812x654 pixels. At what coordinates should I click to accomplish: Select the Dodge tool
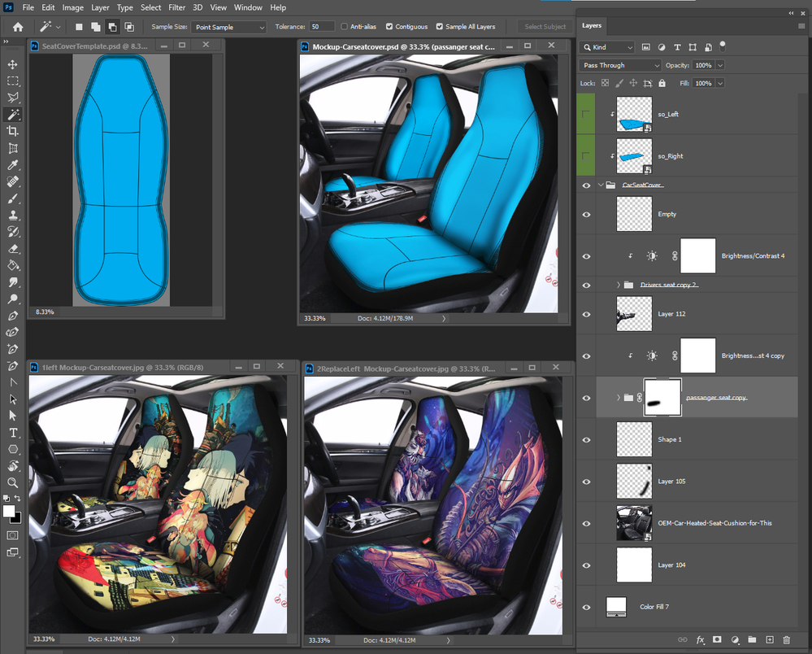pyautogui.click(x=13, y=299)
